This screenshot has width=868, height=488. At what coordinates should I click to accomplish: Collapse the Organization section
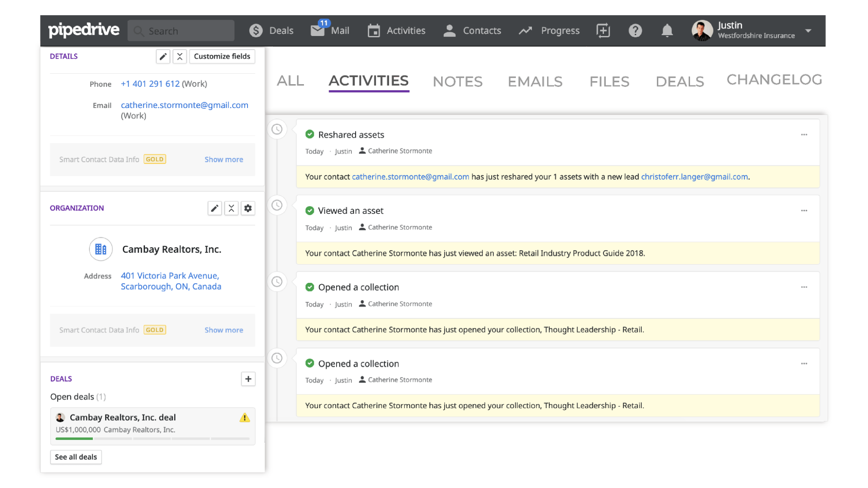point(231,208)
